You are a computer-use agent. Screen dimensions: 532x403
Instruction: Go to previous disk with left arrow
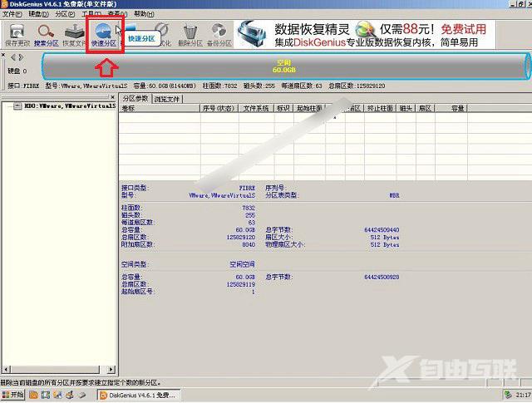(x=13, y=57)
